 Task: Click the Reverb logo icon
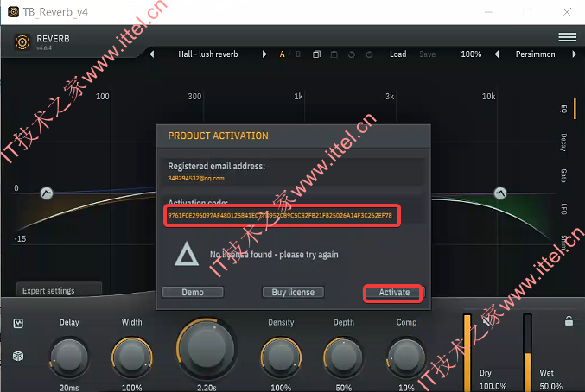(22, 42)
